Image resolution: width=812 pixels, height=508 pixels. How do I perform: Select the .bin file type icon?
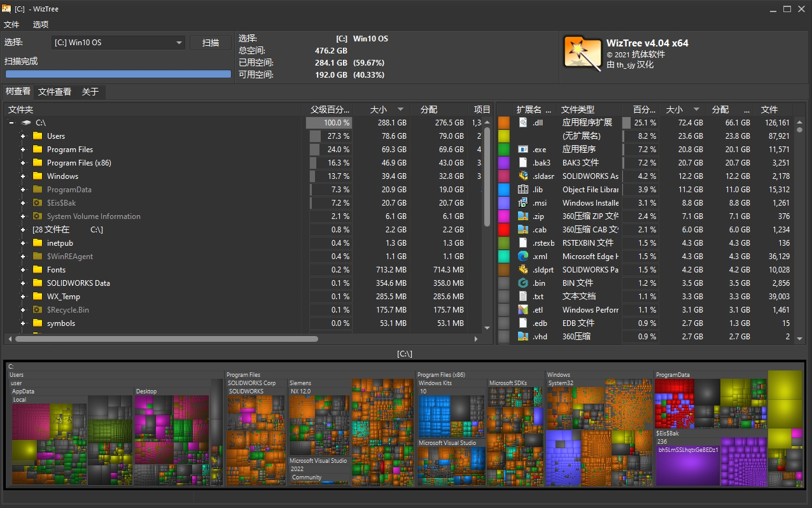[523, 283]
